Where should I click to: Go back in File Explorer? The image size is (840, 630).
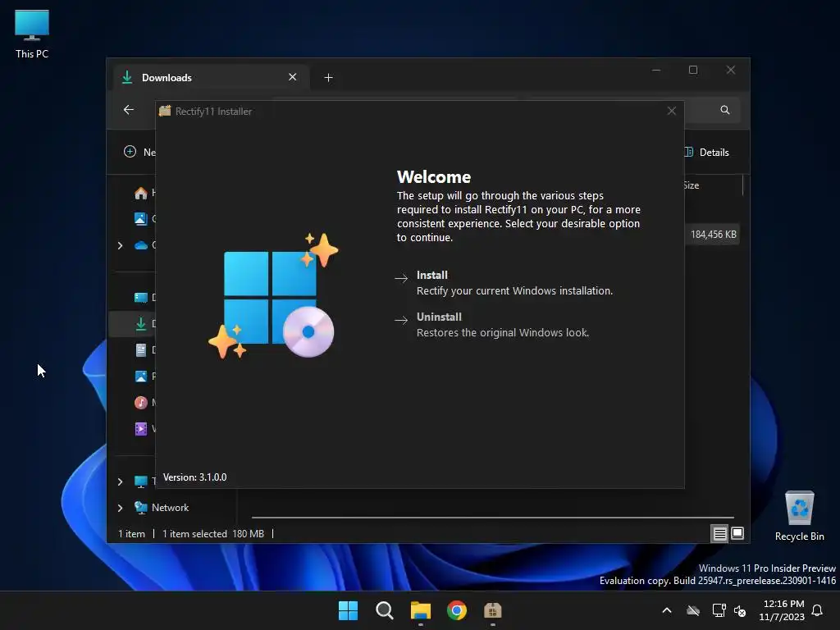coord(129,110)
